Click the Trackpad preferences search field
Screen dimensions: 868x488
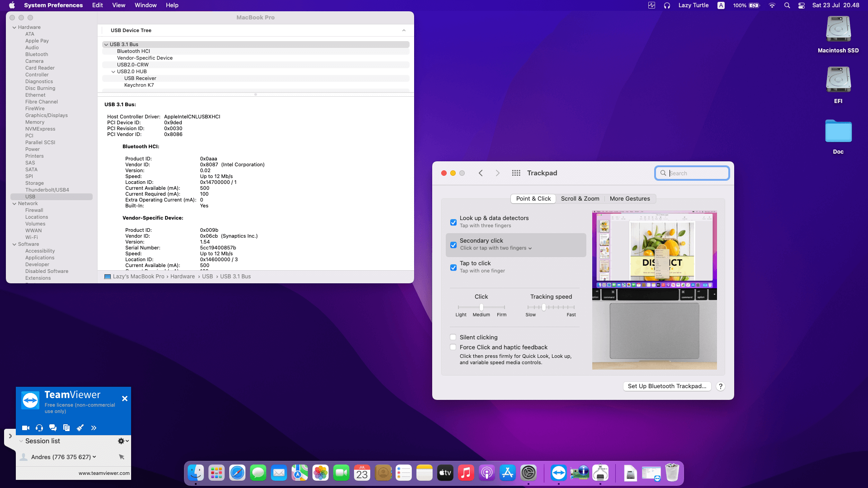[x=692, y=173]
